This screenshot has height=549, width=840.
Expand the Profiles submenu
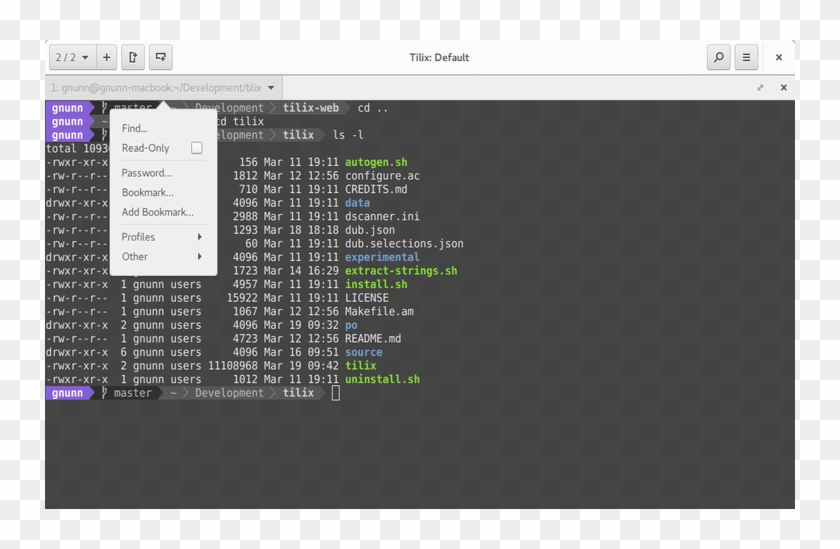coord(163,237)
